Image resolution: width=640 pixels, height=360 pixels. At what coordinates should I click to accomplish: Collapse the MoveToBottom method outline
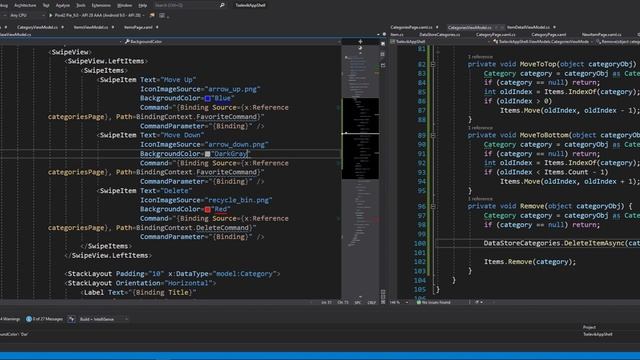coord(433,135)
